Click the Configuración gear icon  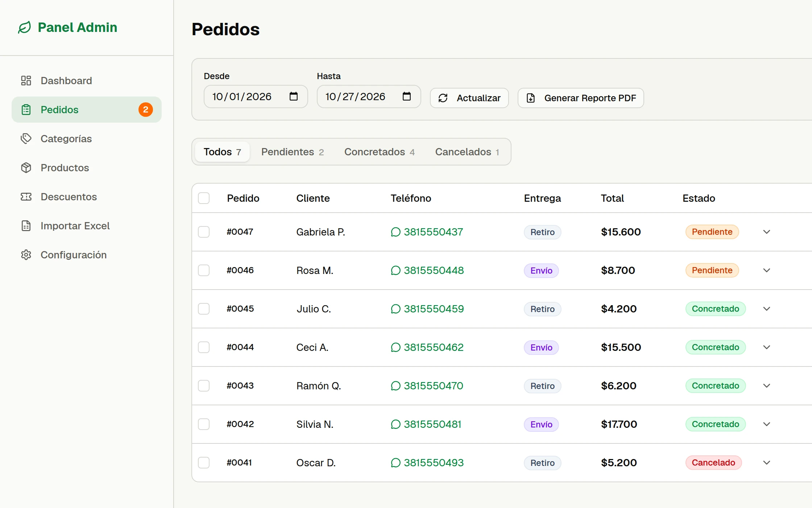tap(26, 255)
